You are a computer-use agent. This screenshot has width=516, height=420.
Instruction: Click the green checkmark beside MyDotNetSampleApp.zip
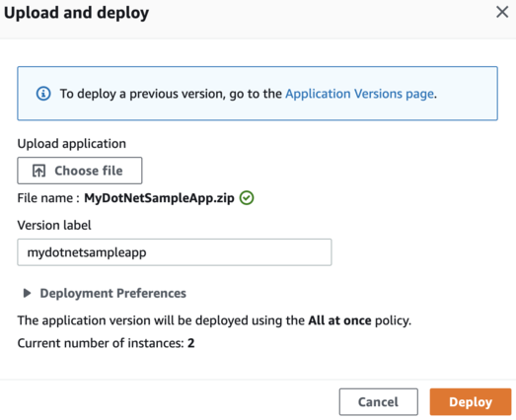(x=247, y=198)
